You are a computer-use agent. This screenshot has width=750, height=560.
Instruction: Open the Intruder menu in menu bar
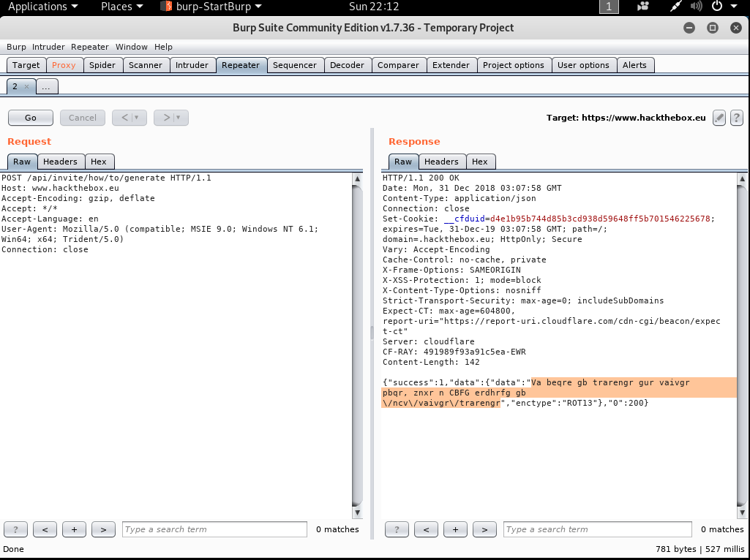48,47
